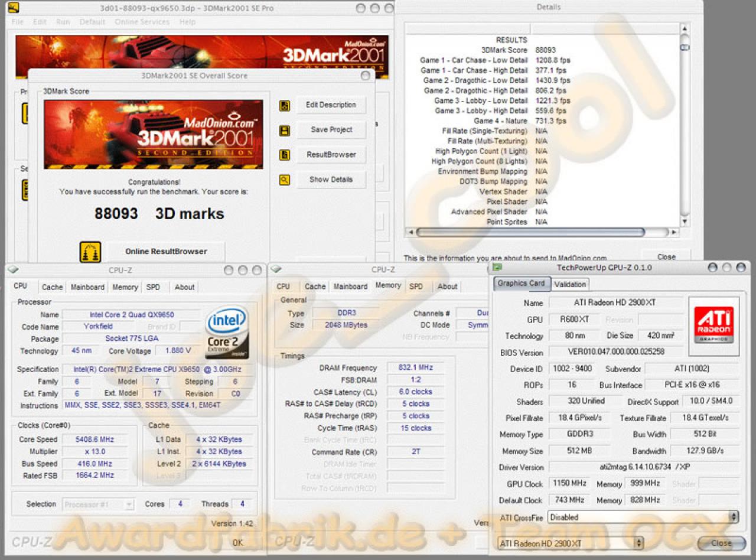756x560 pixels.
Task: Click the Details horizontal scrollbar thumb
Action: click(530, 233)
